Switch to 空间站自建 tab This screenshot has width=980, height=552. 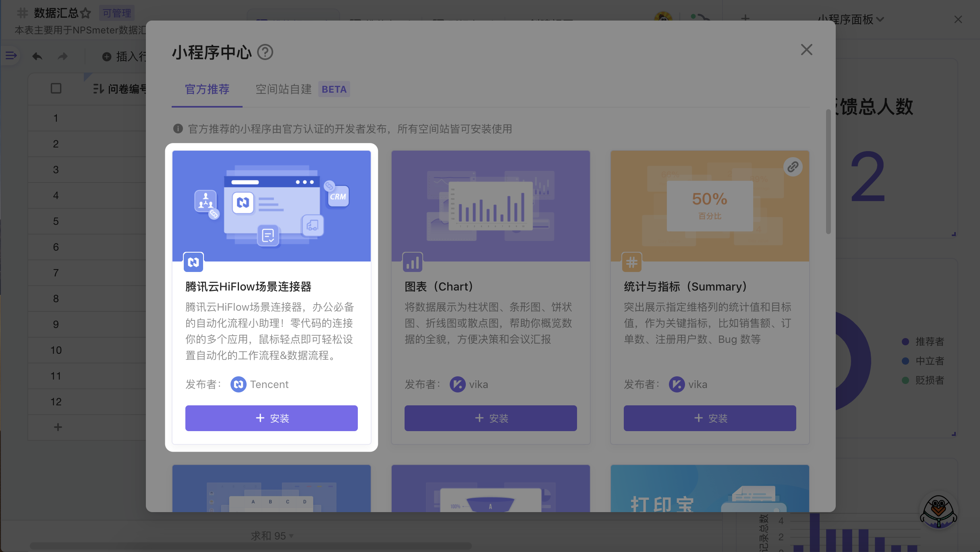[284, 89]
